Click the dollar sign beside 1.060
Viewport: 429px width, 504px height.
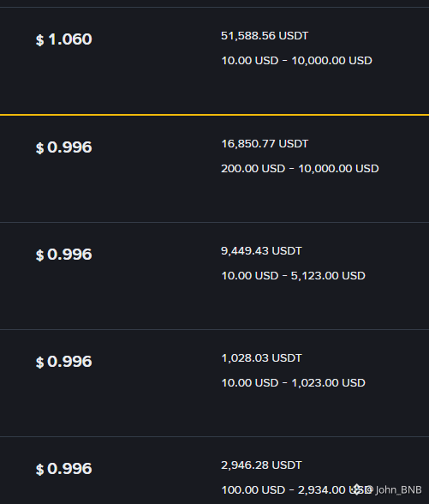[39, 40]
